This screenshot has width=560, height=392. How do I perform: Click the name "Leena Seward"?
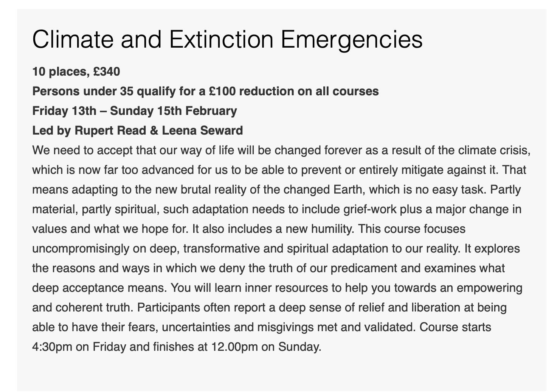(x=202, y=130)
